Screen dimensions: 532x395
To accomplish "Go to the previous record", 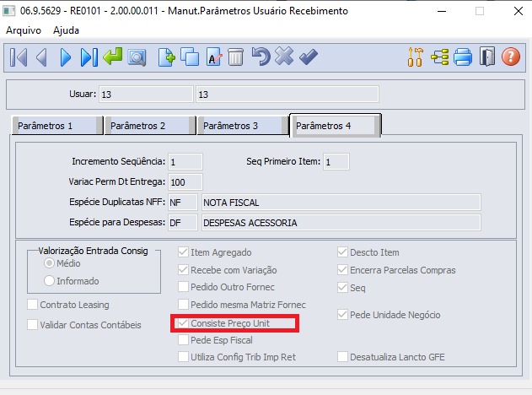I will pos(41,57).
